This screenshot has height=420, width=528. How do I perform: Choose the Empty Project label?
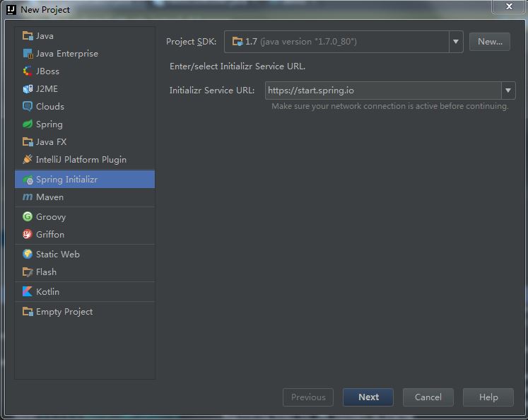(64, 312)
